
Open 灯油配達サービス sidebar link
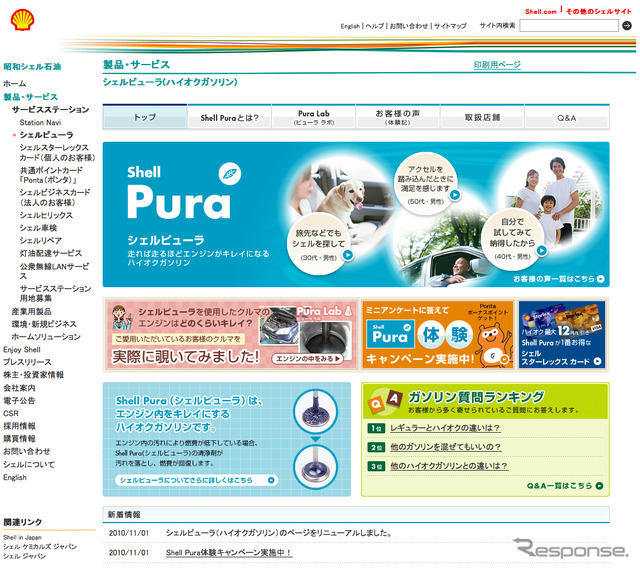51,253
